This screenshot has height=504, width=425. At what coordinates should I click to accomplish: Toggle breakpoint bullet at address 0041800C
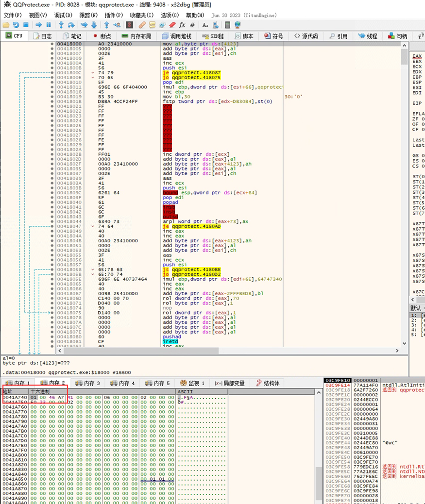52,72
